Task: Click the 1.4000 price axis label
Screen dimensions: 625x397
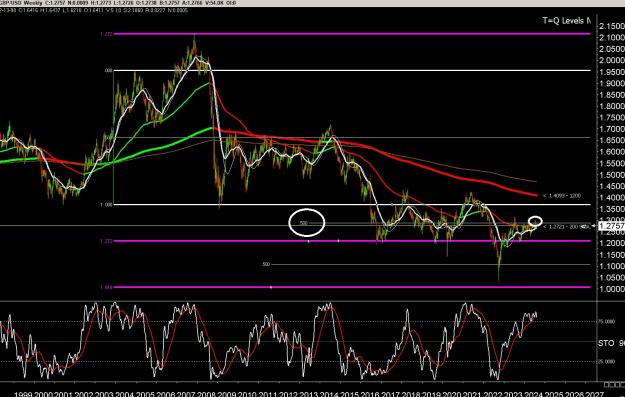Action: 612,198
